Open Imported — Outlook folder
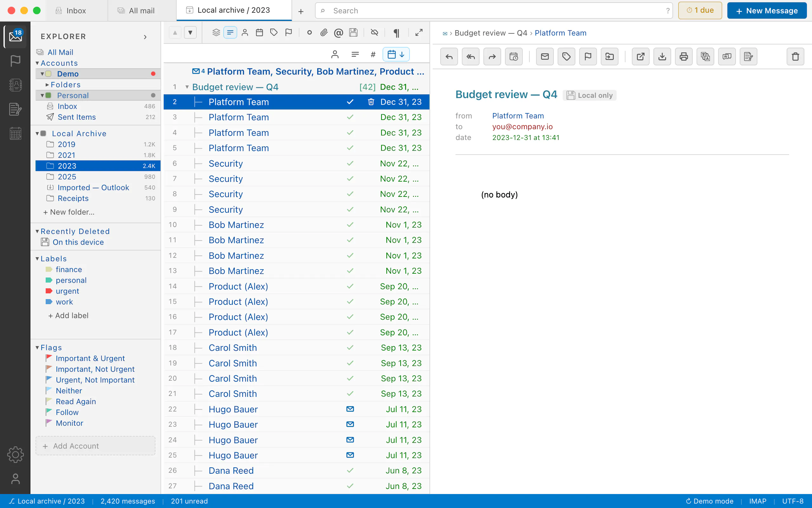Image resolution: width=812 pixels, height=508 pixels. (x=98, y=187)
